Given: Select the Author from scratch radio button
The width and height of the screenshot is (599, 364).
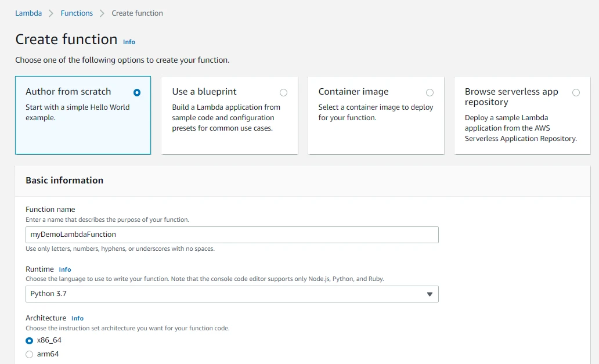Looking at the screenshot, I should click(x=137, y=92).
